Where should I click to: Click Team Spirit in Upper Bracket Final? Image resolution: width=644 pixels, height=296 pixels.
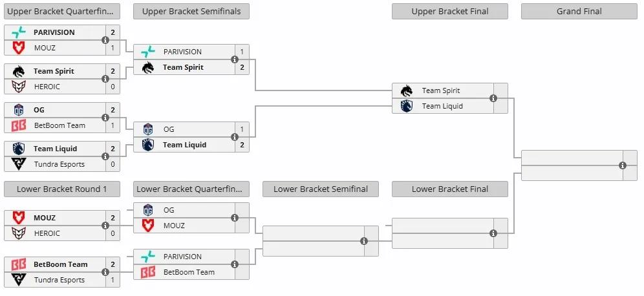tap(441, 90)
